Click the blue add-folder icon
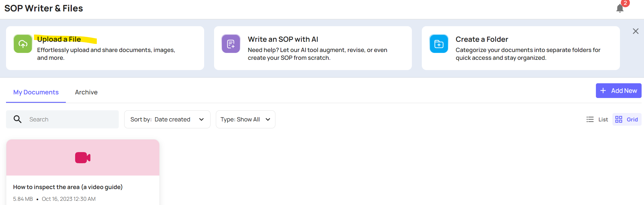Image resolution: width=644 pixels, height=205 pixels. click(439, 44)
